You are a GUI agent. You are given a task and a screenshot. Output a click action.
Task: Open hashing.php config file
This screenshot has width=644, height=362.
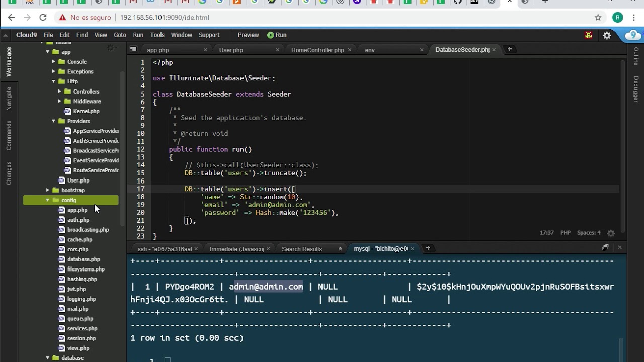[82, 279]
